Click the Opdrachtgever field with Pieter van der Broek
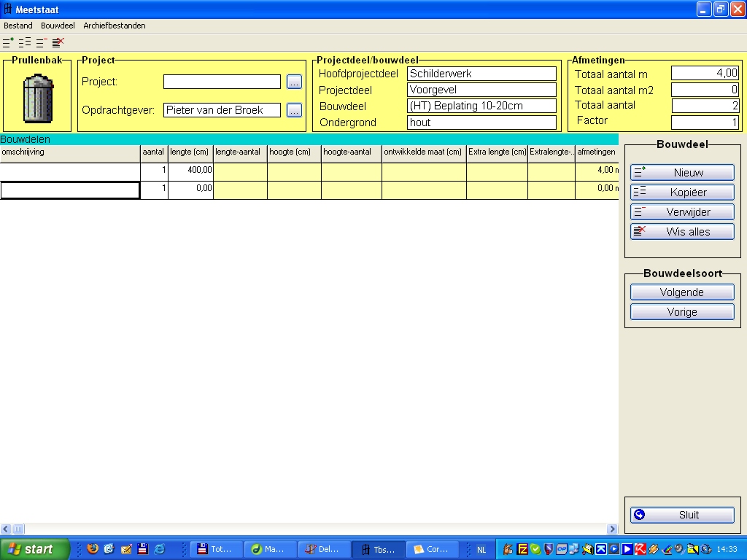The image size is (747, 560). coord(222,110)
